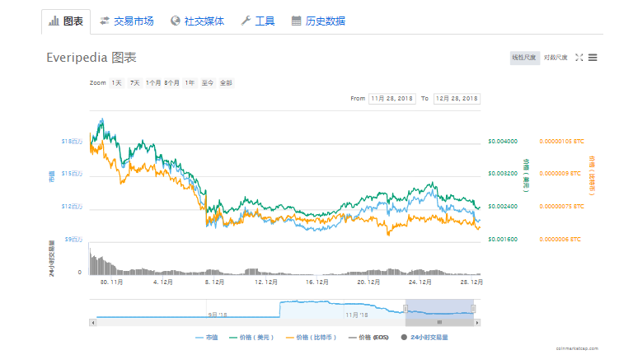Click the Everipedia 图表 heading
Viewport: 619px width, 364px height.
coord(91,58)
